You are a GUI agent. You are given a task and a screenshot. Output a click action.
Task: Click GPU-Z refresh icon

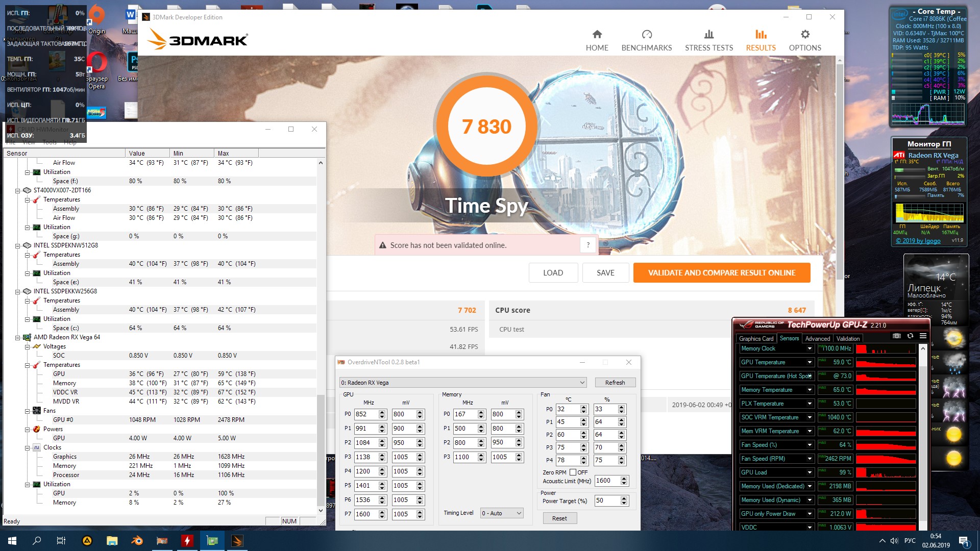(x=910, y=336)
